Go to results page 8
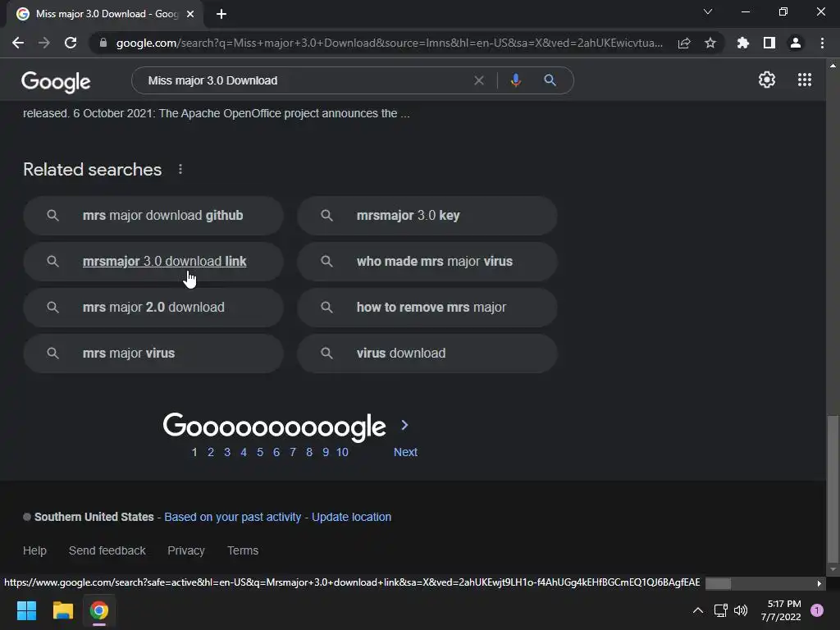840x630 pixels. [x=309, y=452]
